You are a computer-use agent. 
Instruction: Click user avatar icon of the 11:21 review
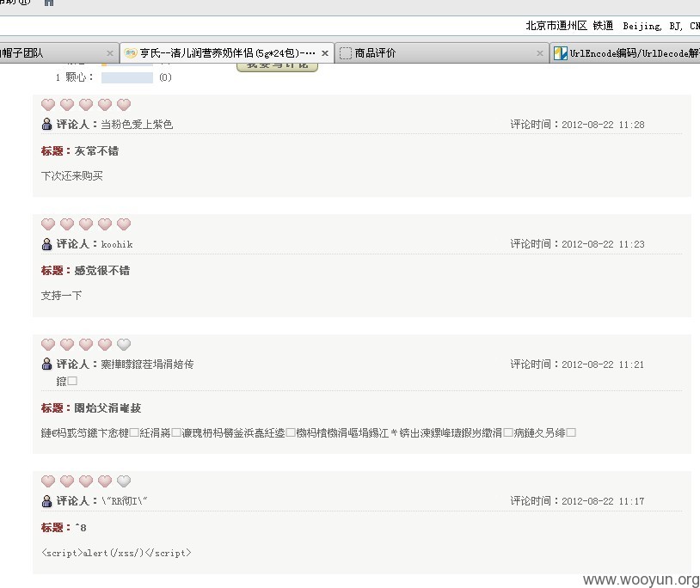(x=47, y=364)
